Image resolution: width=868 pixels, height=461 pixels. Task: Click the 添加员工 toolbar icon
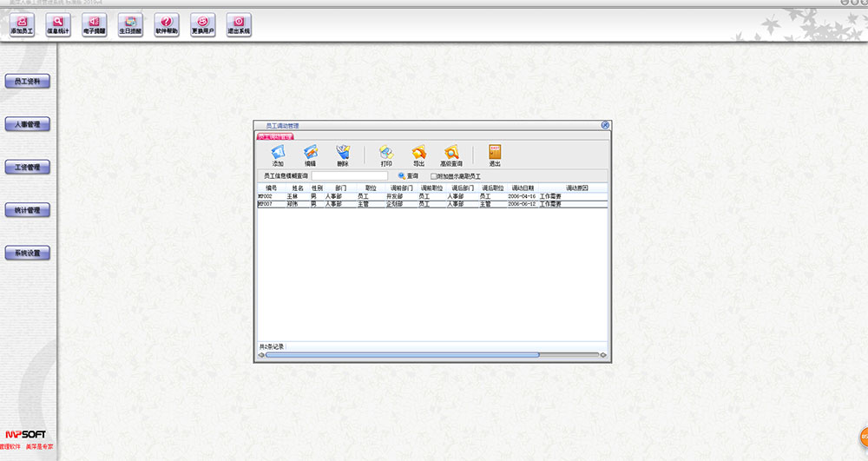click(22, 23)
